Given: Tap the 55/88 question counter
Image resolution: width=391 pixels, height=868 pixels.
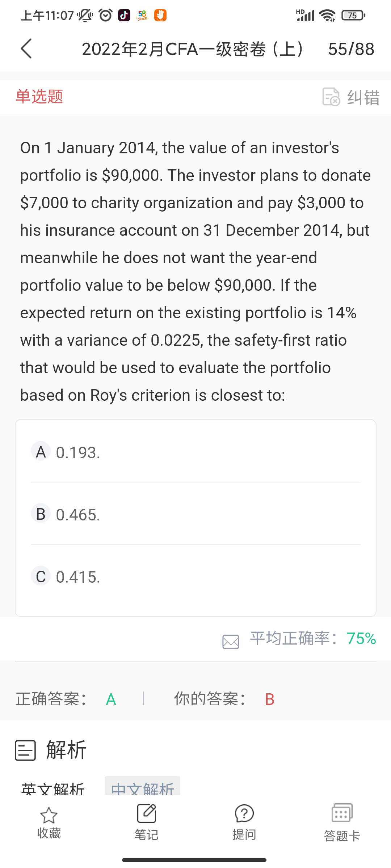Looking at the screenshot, I should pos(351,49).
